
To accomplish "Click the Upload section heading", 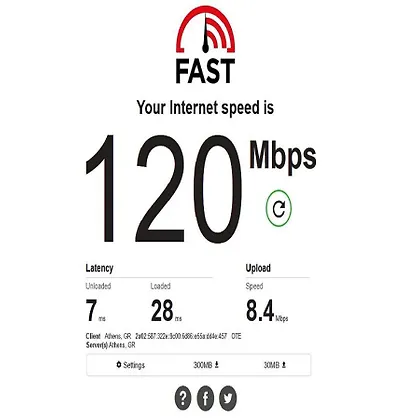I will point(258,268).
